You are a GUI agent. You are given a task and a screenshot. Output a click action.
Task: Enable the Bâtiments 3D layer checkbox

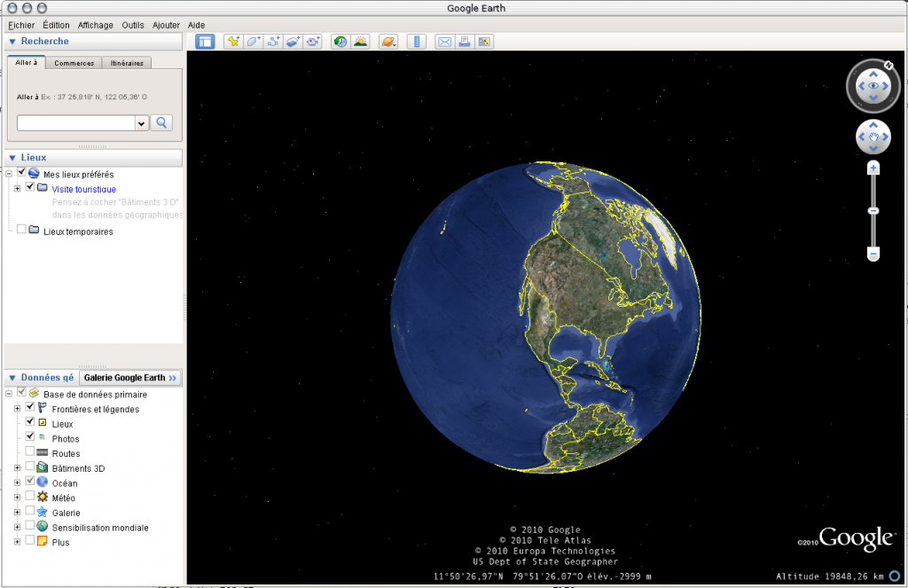(30, 466)
